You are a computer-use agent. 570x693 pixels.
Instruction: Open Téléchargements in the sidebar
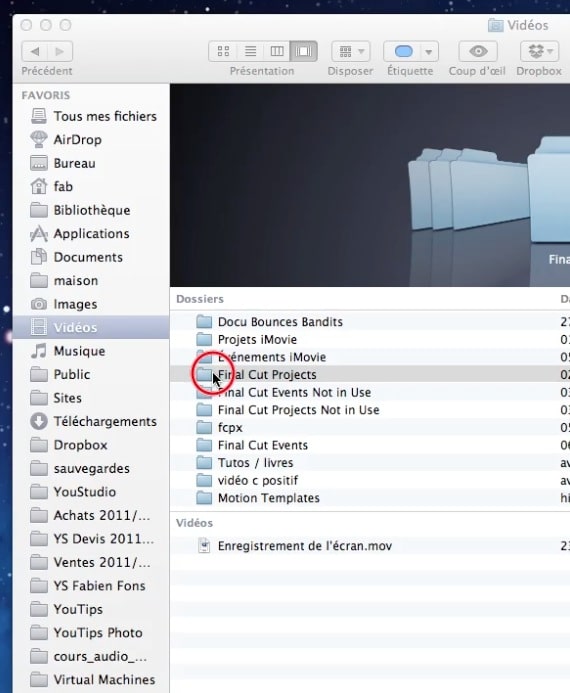93,421
